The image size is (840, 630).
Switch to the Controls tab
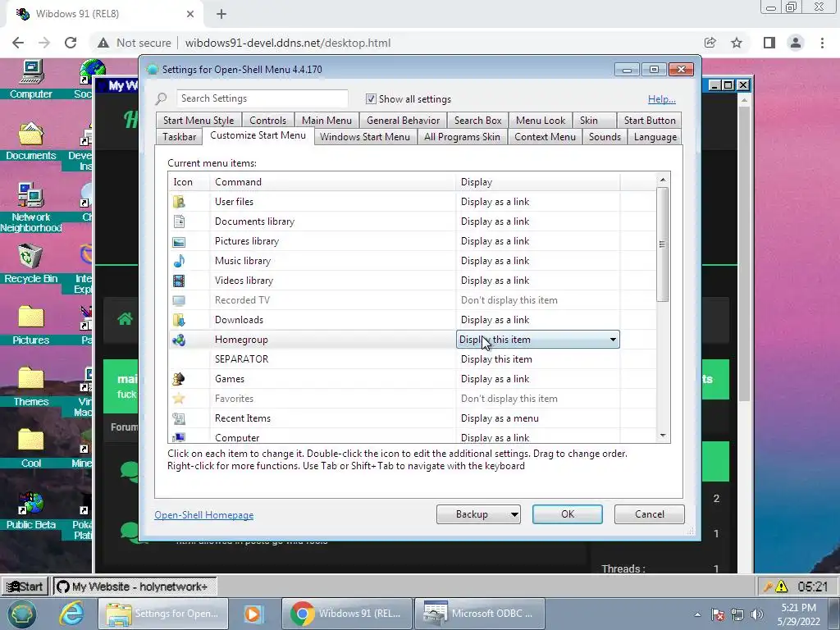pos(268,121)
